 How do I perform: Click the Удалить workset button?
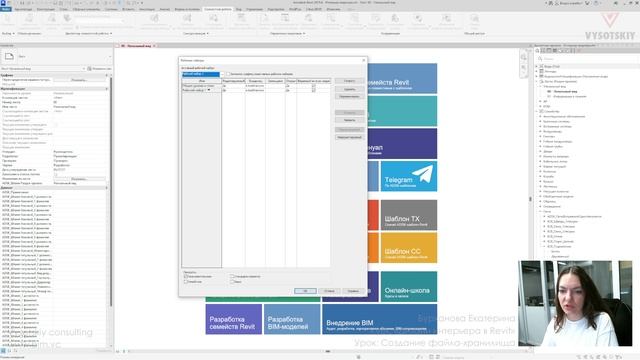(x=349, y=89)
